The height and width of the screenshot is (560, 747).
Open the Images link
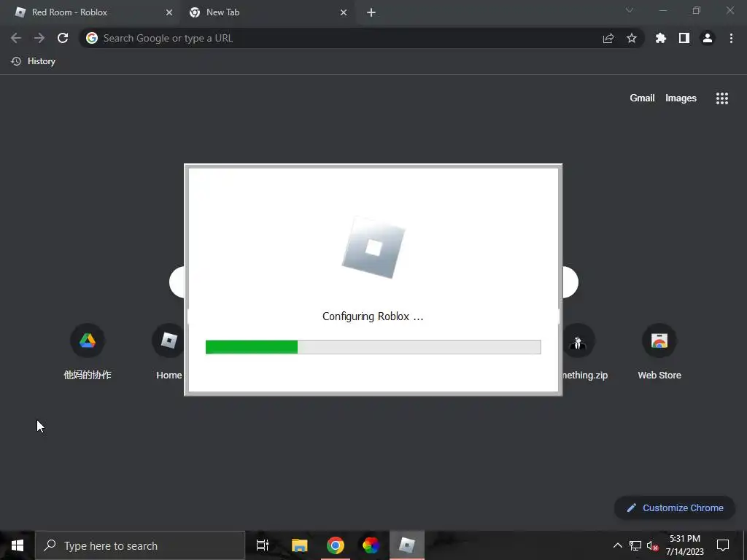(681, 98)
